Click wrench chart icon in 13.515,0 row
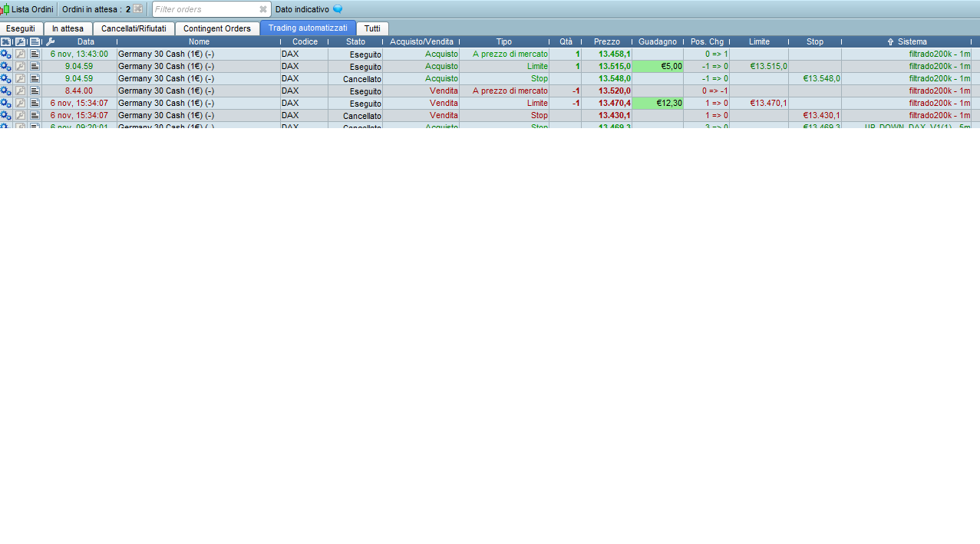The height and width of the screenshot is (544, 980). [21, 67]
